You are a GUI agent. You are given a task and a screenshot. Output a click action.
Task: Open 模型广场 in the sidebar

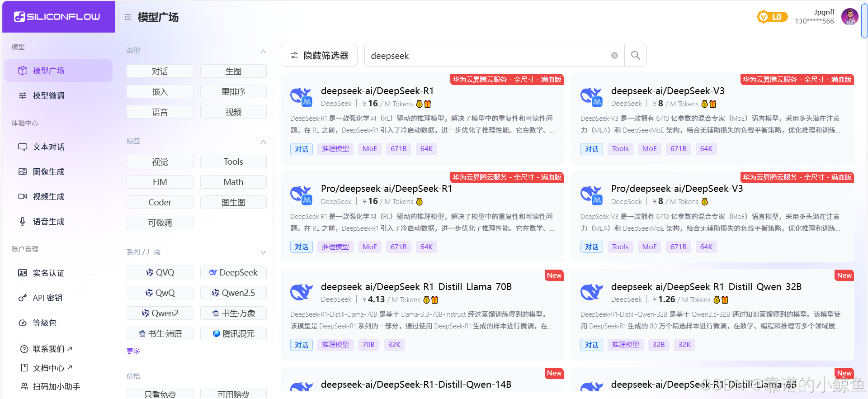[x=58, y=71]
